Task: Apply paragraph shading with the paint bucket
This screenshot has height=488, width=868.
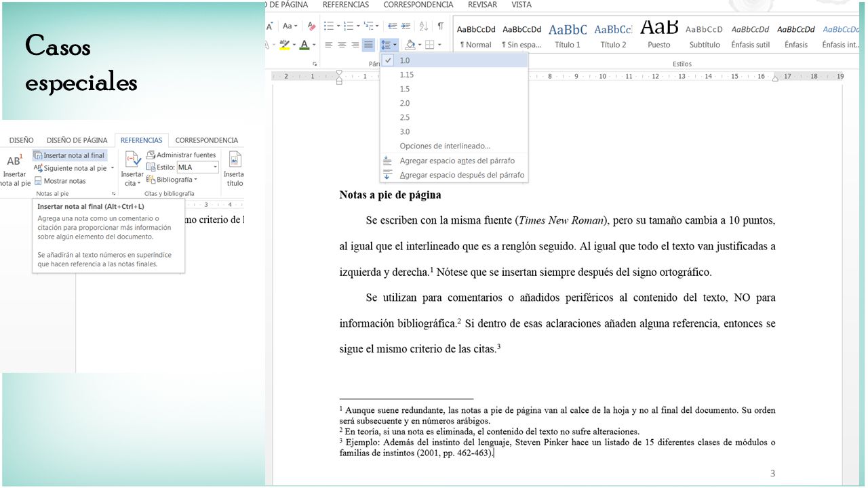Action: pyautogui.click(x=410, y=45)
